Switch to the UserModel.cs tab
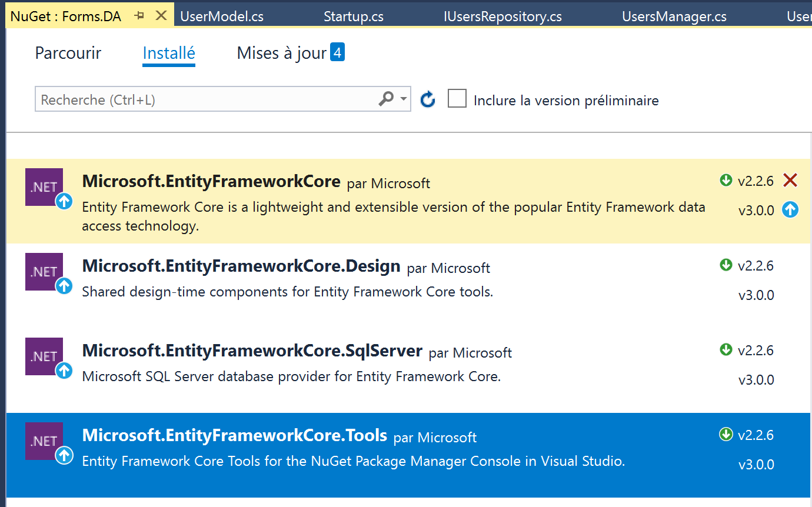Image resolution: width=812 pixels, height=507 pixels. 222,16
